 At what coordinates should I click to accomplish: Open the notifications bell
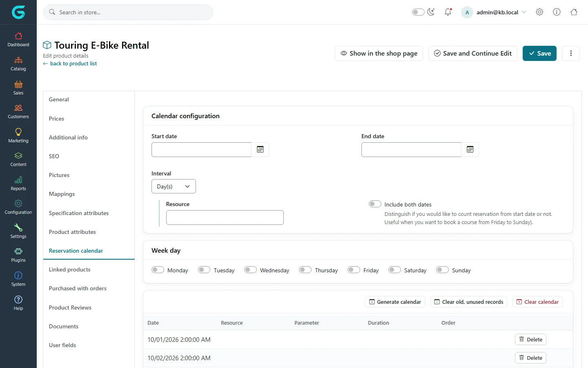click(448, 12)
